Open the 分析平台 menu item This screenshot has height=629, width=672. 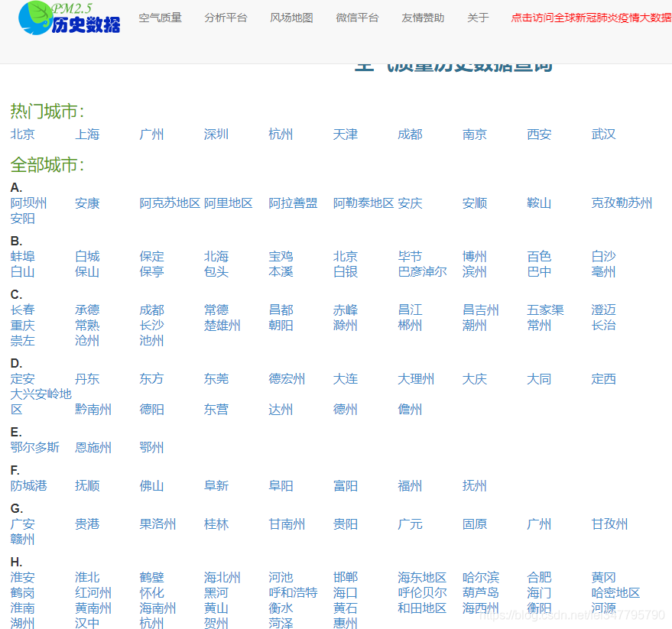click(226, 18)
